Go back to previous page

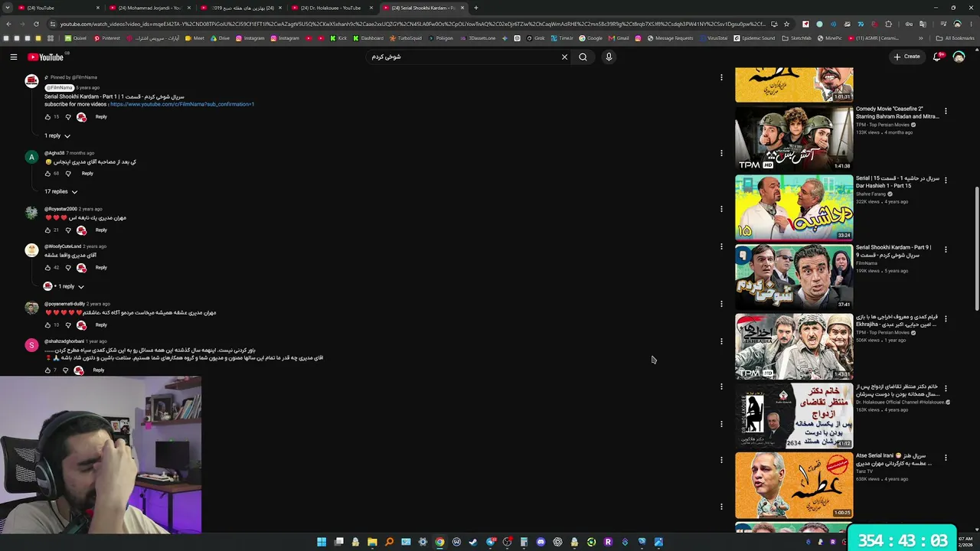point(8,24)
